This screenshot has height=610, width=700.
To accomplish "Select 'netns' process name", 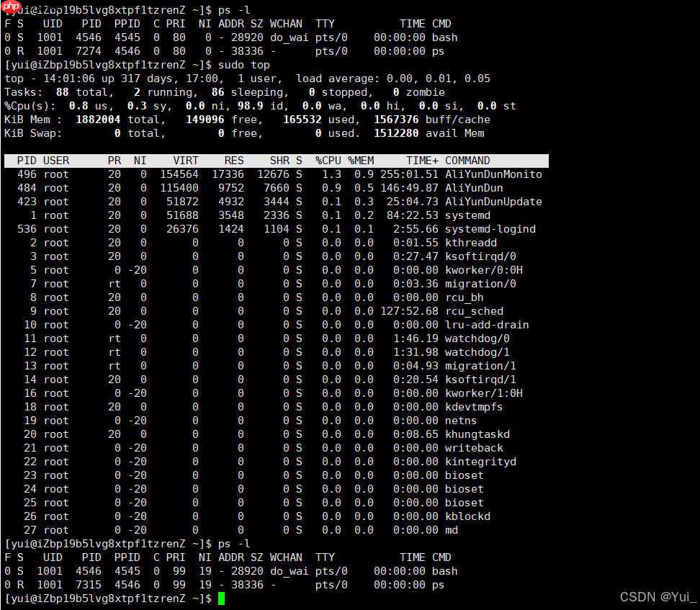I will tap(461, 421).
